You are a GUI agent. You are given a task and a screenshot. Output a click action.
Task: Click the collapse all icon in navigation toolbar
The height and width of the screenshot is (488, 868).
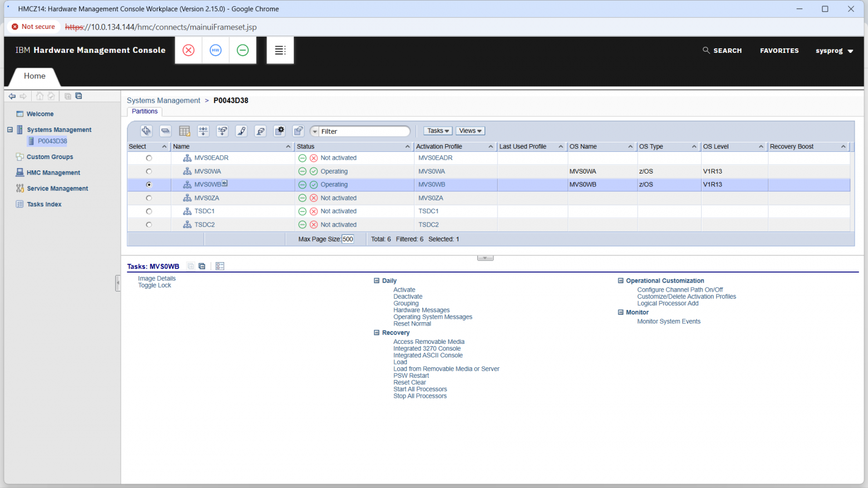click(78, 96)
